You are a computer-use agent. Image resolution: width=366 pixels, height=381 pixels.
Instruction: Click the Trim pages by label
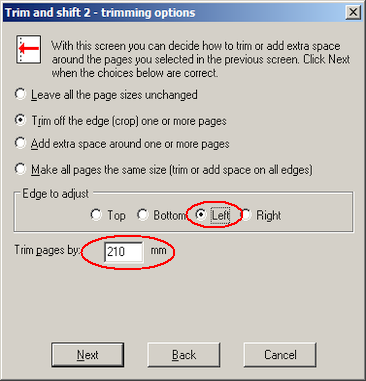[x=47, y=250]
